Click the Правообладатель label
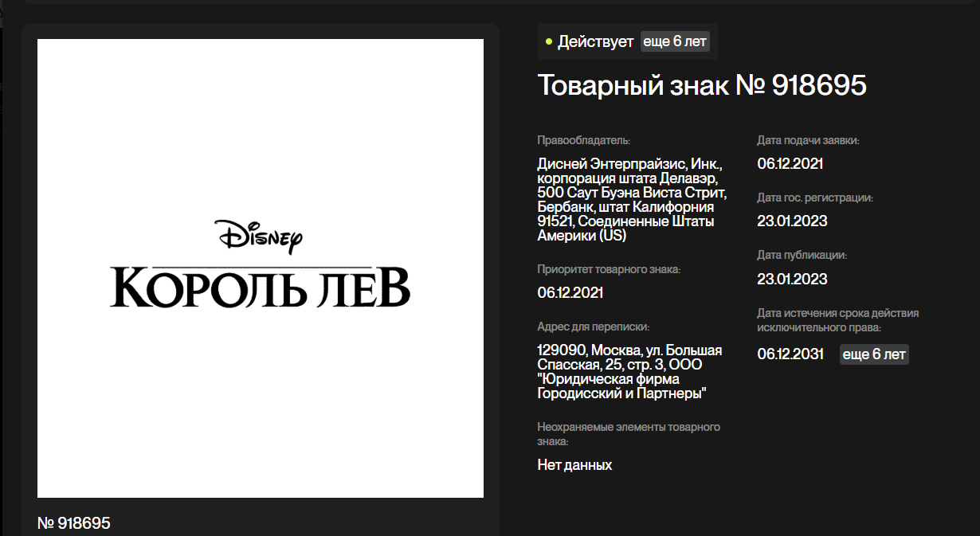Screen dimensions: 980x536 584,141
